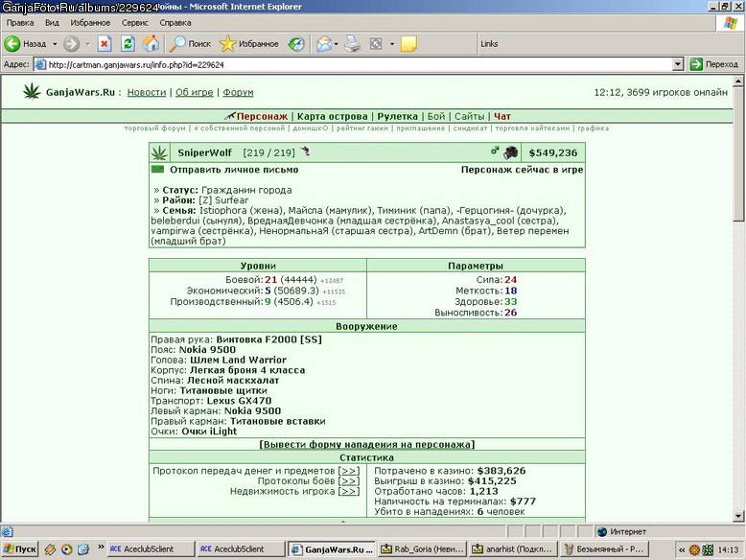Click the Print printer icon
The height and width of the screenshot is (560, 746).
pos(353,44)
